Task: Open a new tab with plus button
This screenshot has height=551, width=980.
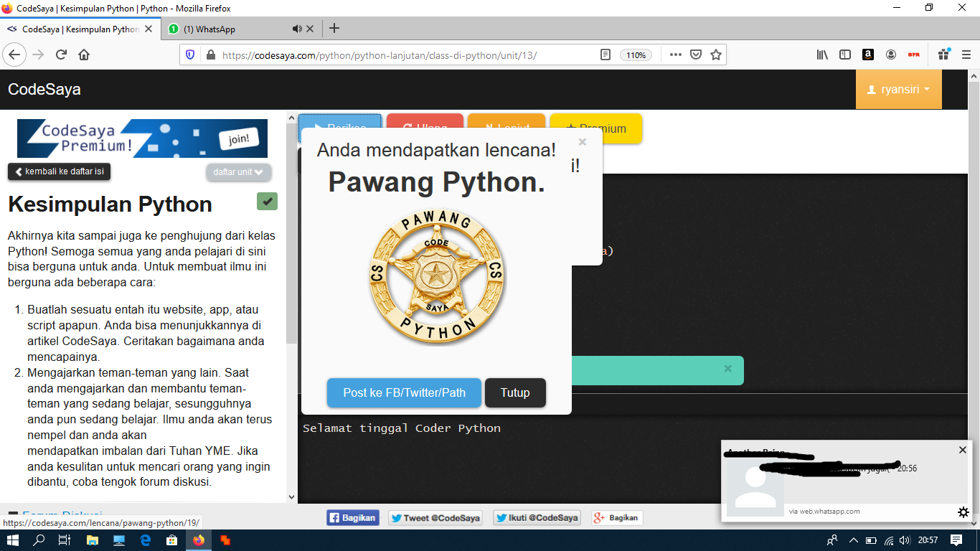Action: coord(334,29)
